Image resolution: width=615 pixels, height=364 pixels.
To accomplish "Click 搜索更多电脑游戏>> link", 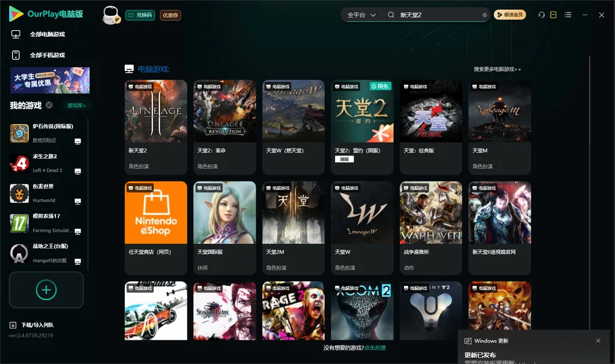I will [x=497, y=69].
